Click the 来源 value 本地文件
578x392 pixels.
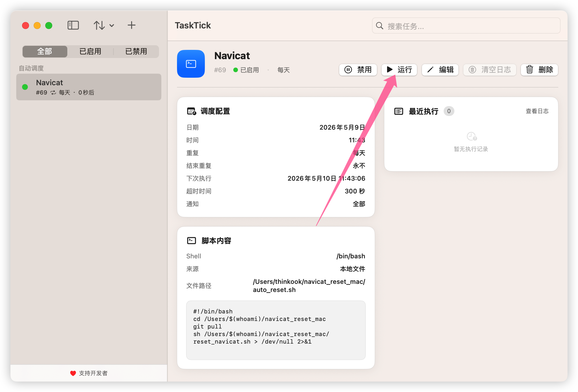353,269
